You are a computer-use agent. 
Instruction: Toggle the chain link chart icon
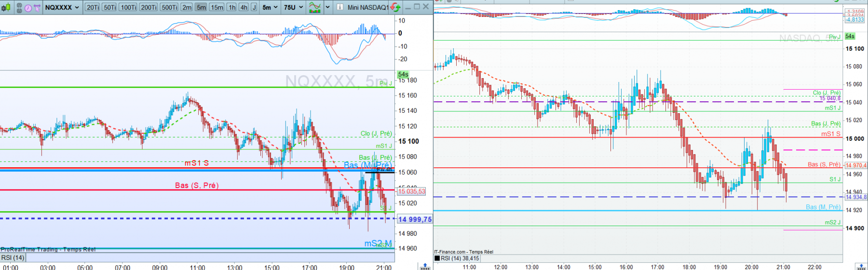(19, 7)
